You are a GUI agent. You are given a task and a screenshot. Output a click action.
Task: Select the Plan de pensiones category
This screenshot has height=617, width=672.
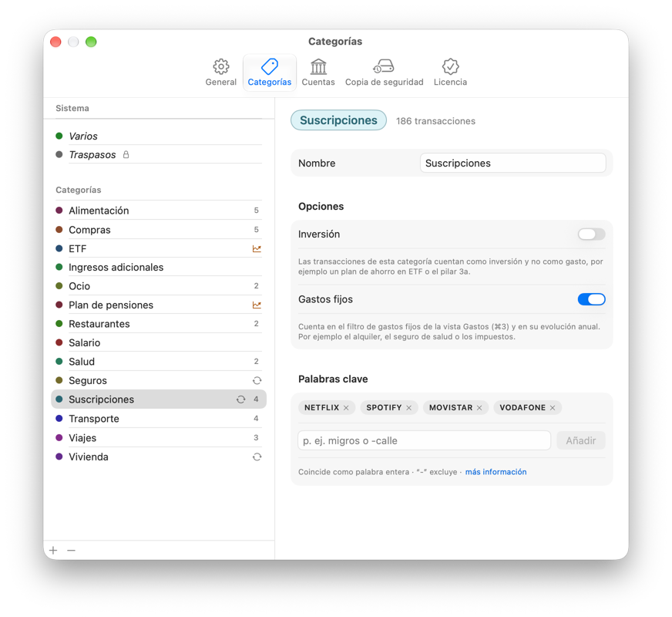click(x=159, y=305)
